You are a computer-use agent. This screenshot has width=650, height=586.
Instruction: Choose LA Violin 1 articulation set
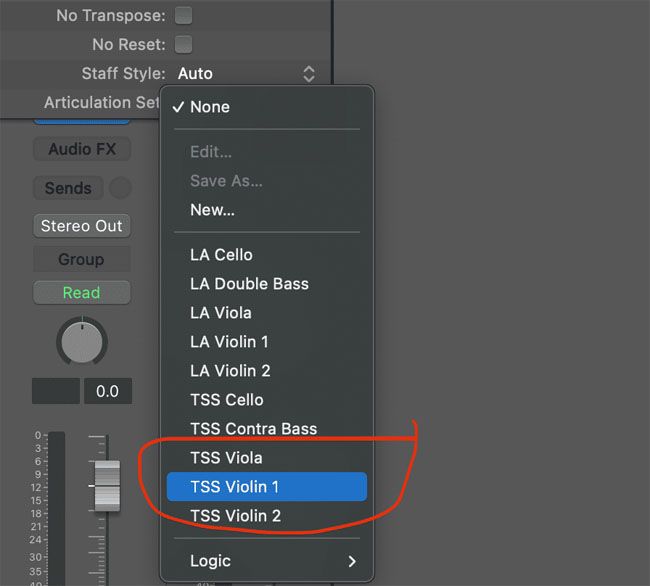229,342
